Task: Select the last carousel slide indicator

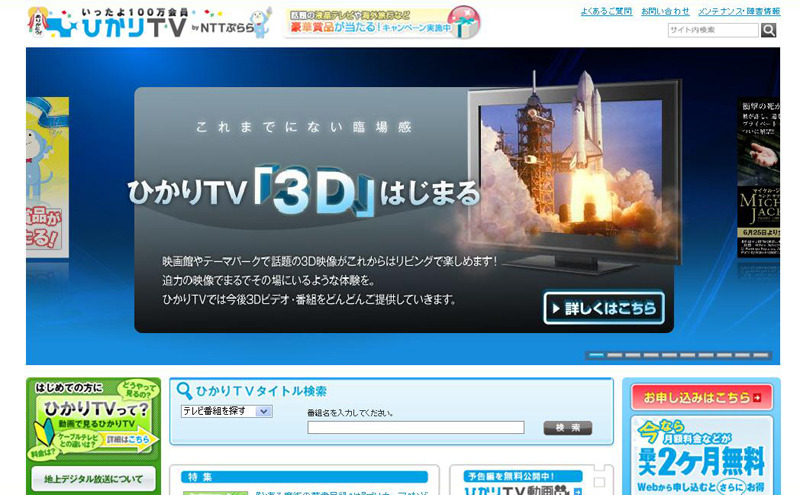Action: 761,355
